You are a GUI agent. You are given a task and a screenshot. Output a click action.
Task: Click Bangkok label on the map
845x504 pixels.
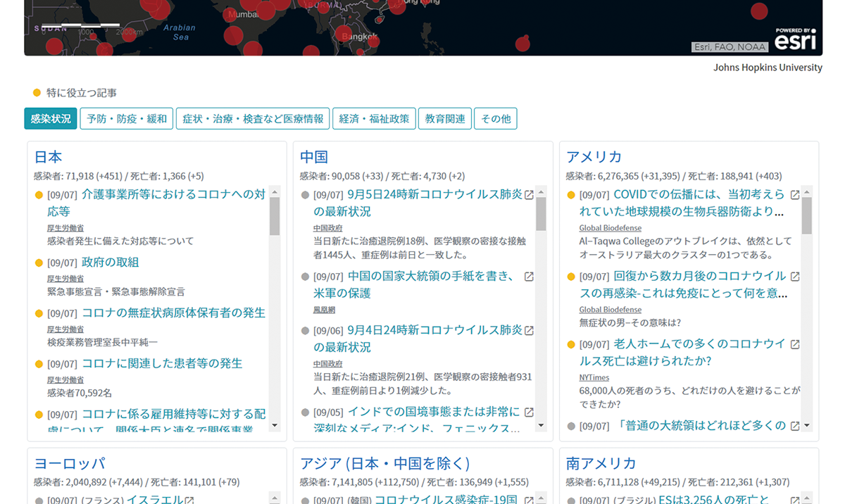360,36
